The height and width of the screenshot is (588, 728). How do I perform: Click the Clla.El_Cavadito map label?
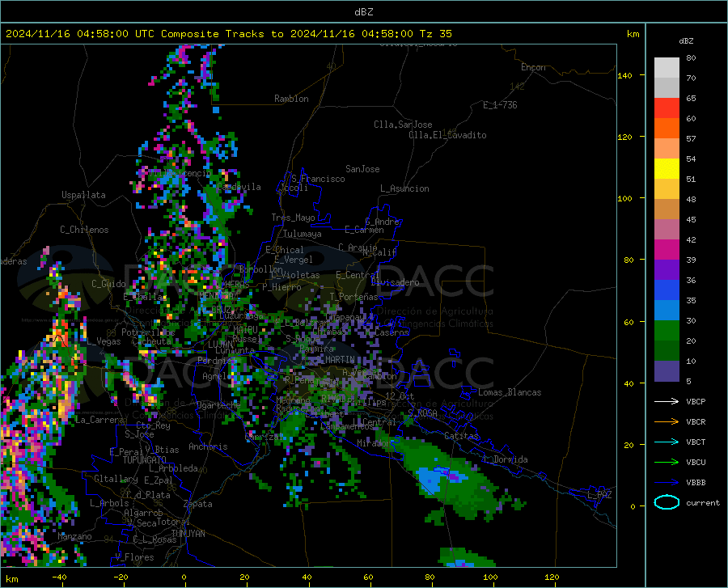pyautogui.click(x=447, y=135)
